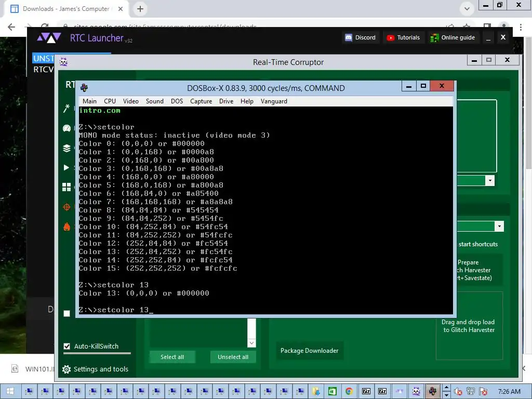This screenshot has width=532, height=399.
Task: Open the Capture menu in DOSBox-X
Action: (201, 101)
